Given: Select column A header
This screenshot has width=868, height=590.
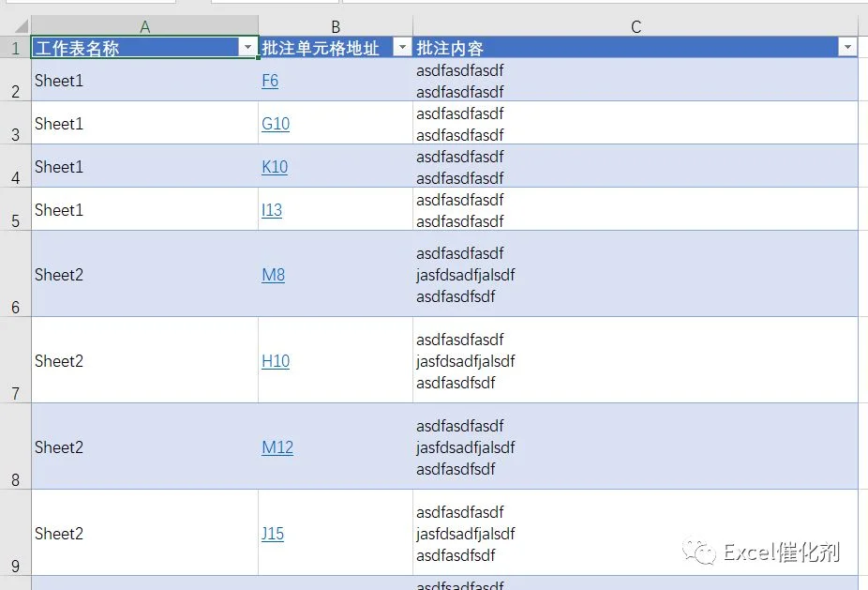Looking at the screenshot, I should click(x=144, y=26).
